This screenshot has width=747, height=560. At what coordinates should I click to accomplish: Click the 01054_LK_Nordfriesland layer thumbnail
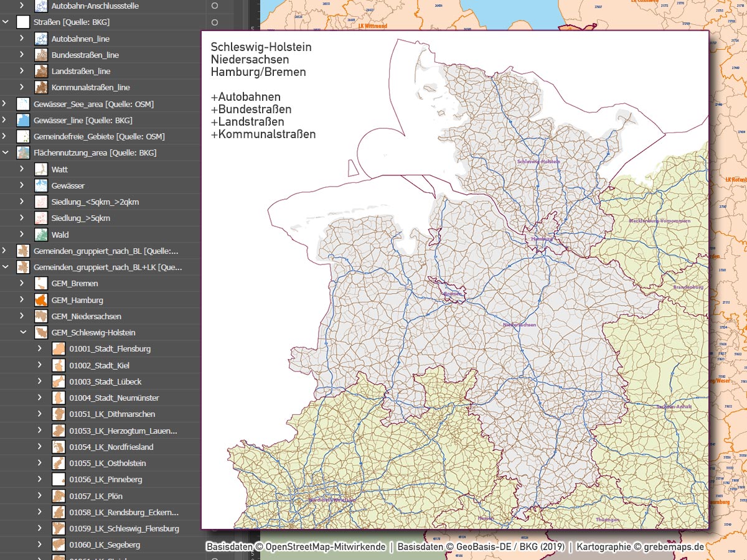click(x=59, y=447)
